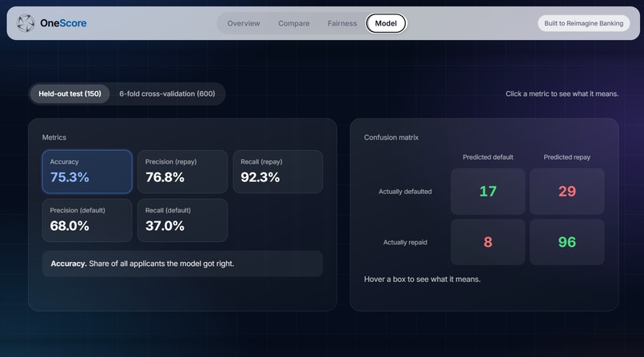
Task: Click the Accuracy description text box
Action: 182,264
